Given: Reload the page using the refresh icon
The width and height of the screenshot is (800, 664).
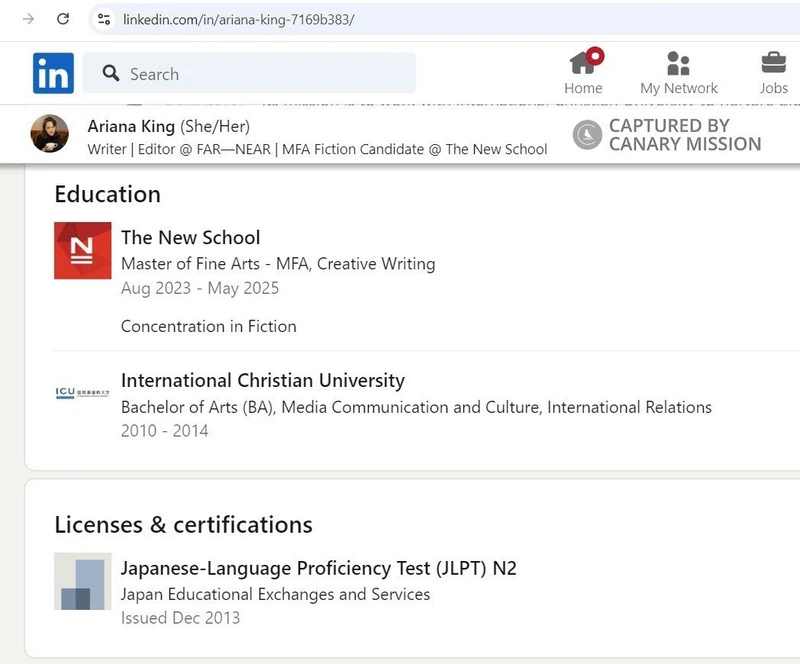Looking at the screenshot, I should point(61,18).
